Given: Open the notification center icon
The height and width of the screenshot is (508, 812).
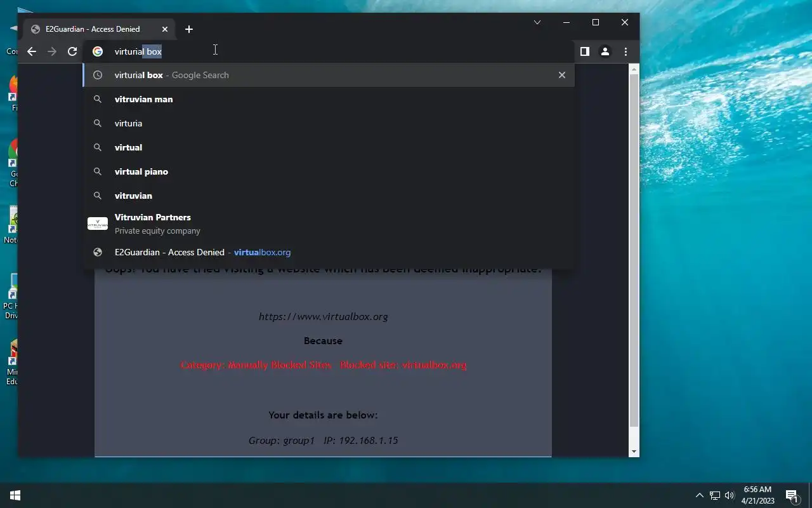Looking at the screenshot, I should [792, 495].
